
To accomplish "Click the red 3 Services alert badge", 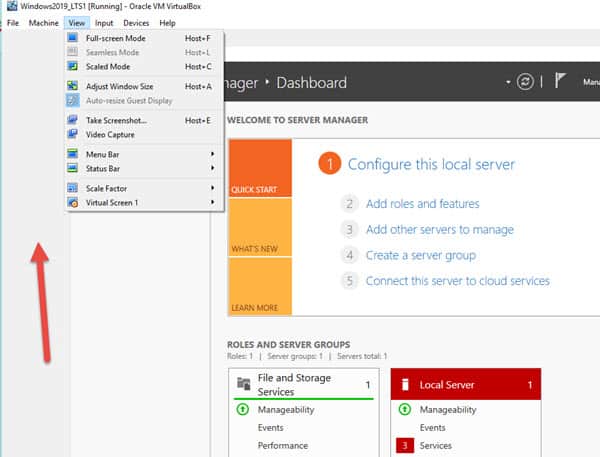I will (x=405, y=445).
